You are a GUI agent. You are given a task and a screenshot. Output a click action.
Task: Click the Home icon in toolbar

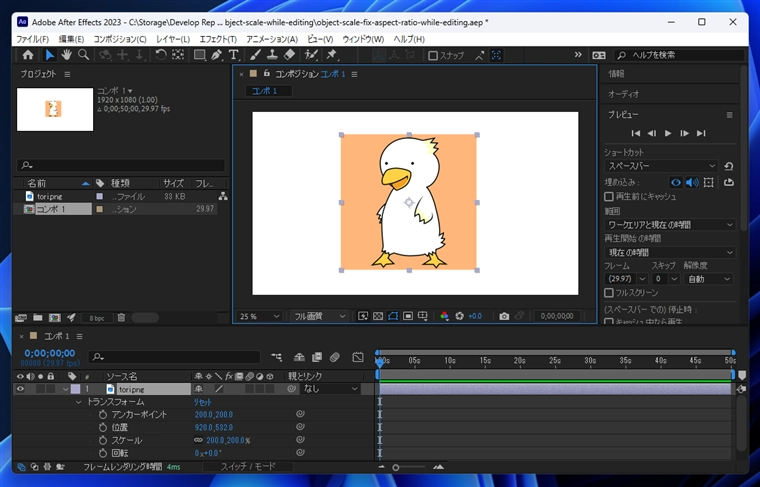point(28,55)
